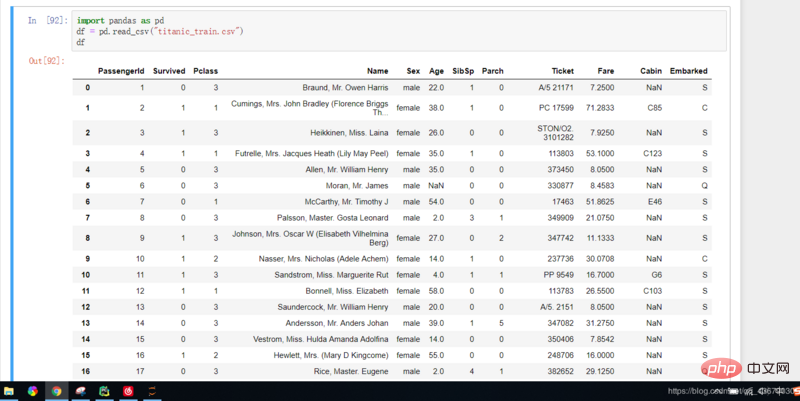Select name 'Andersson, Mr. Anders Johan'

[337, 323]
